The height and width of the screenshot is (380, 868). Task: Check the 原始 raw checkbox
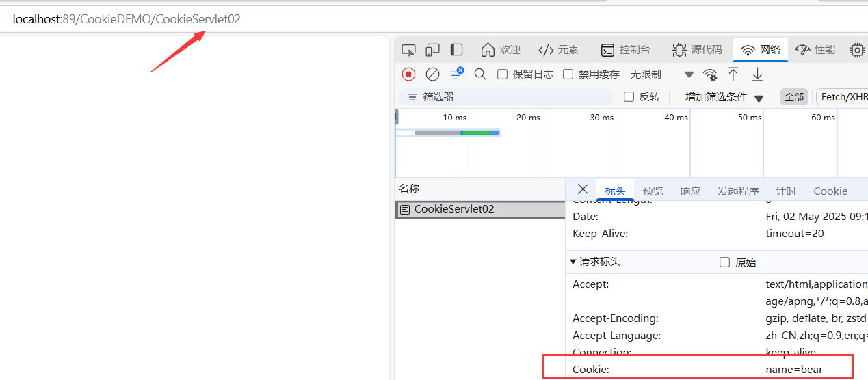(725, 262)
